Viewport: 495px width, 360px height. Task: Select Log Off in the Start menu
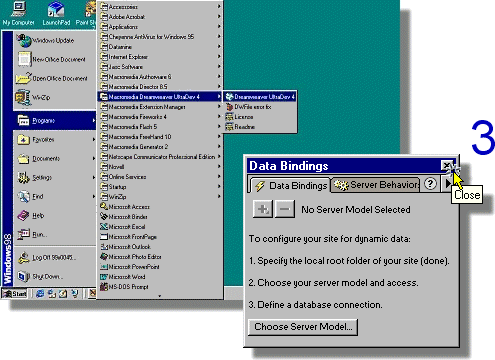54,257
